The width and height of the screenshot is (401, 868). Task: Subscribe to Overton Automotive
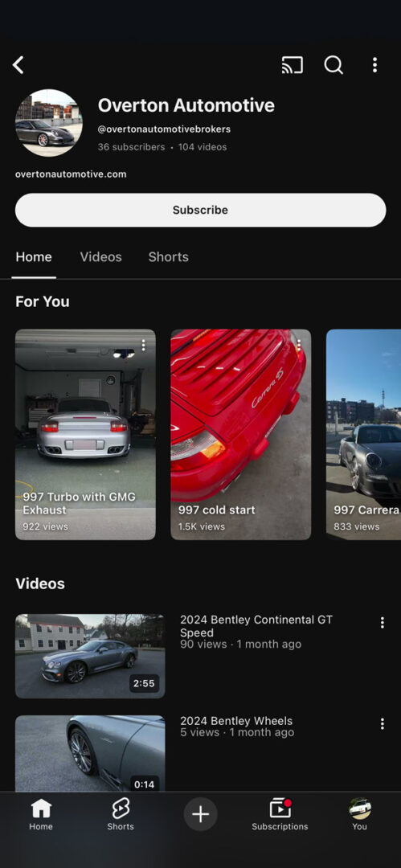click(x=201, y=210)
